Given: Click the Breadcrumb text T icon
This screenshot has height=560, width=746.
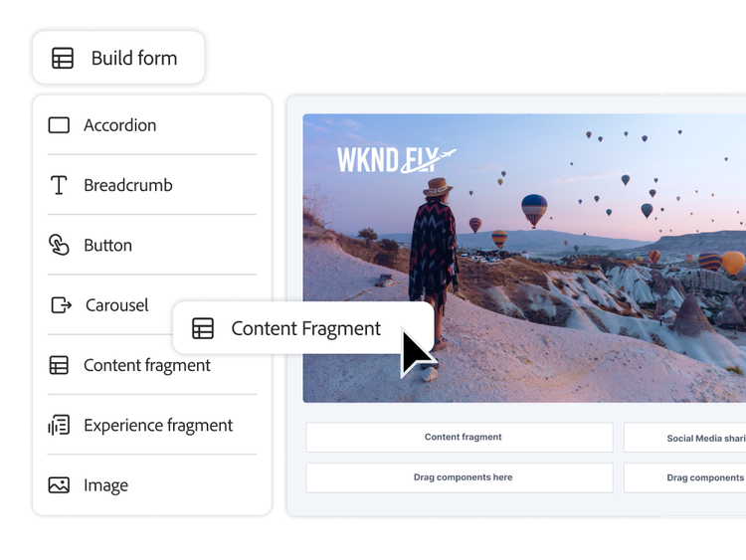Looking at the screenshot, I should tap(59, 185).
